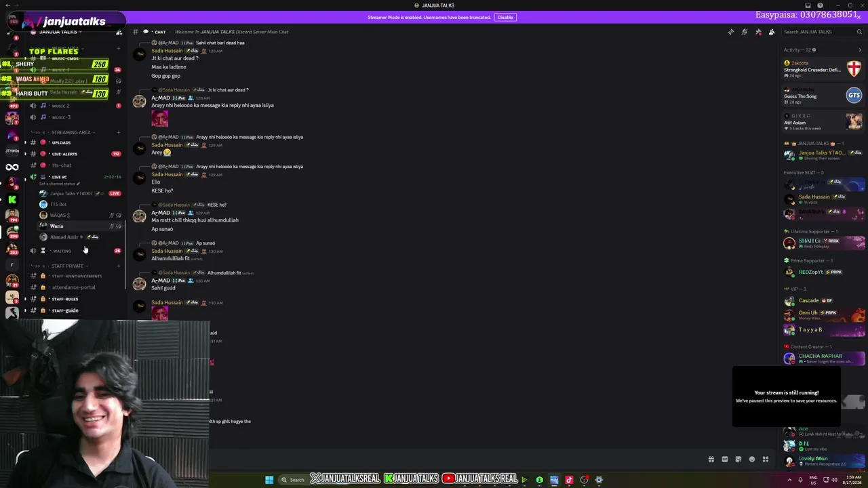Screen dimensions: 868x488
Task: Show hidden system tray icons
Action: [789, 480]
